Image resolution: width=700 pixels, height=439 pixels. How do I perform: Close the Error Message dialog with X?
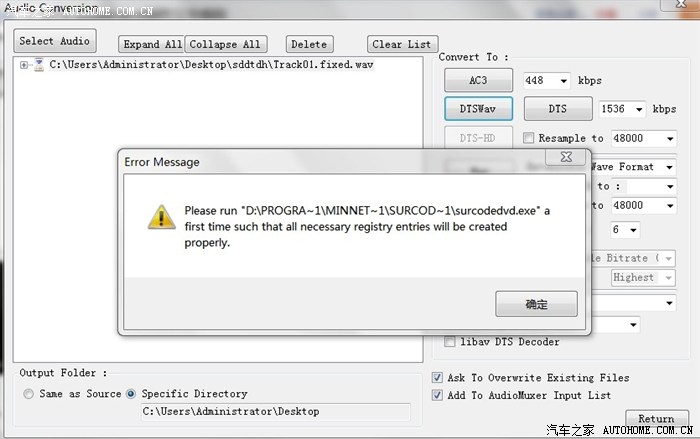tap(566, 157)
